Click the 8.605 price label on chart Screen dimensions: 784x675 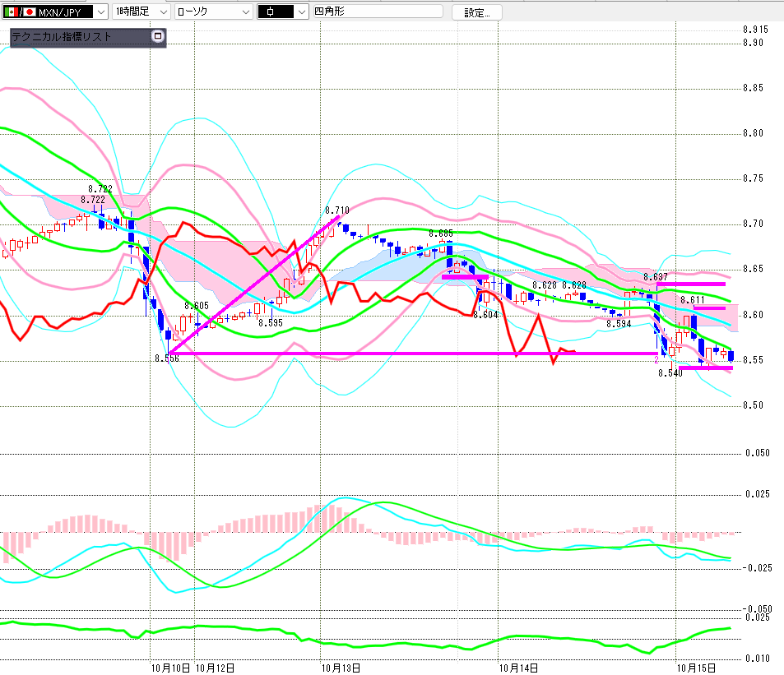(x=197, y=306)
